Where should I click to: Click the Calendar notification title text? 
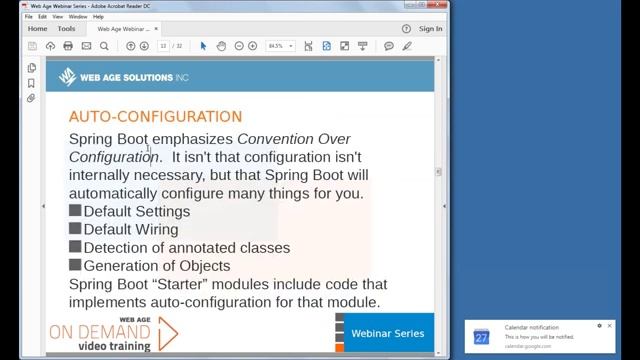coord(531,327)
